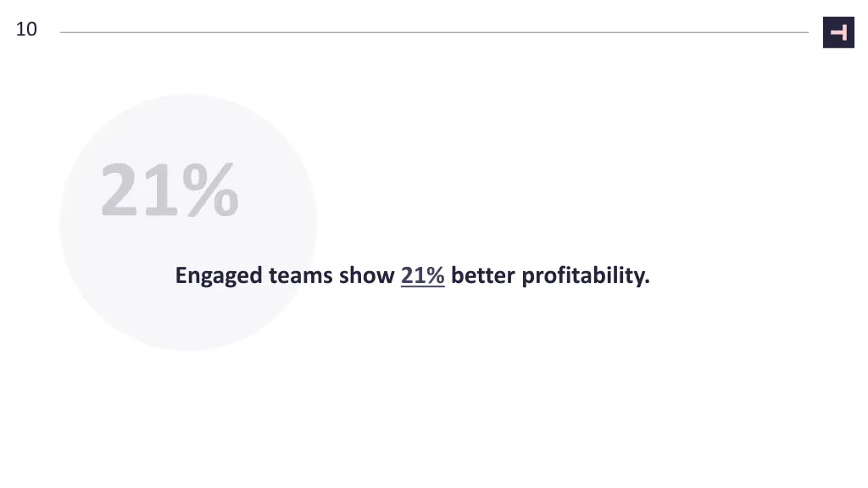Click the divider line's end beside the logo
The width and height of the screenshot is (868, 488).
coord(805,32)
